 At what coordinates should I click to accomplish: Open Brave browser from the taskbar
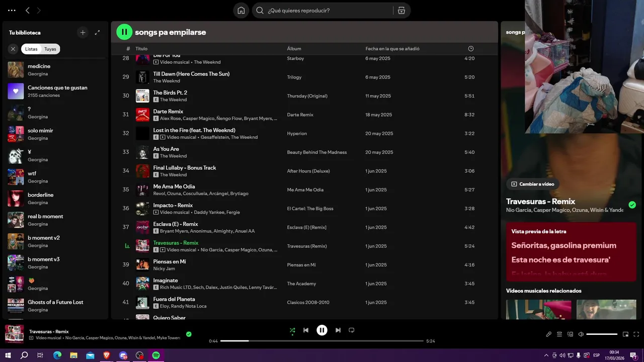coord(107,355)
